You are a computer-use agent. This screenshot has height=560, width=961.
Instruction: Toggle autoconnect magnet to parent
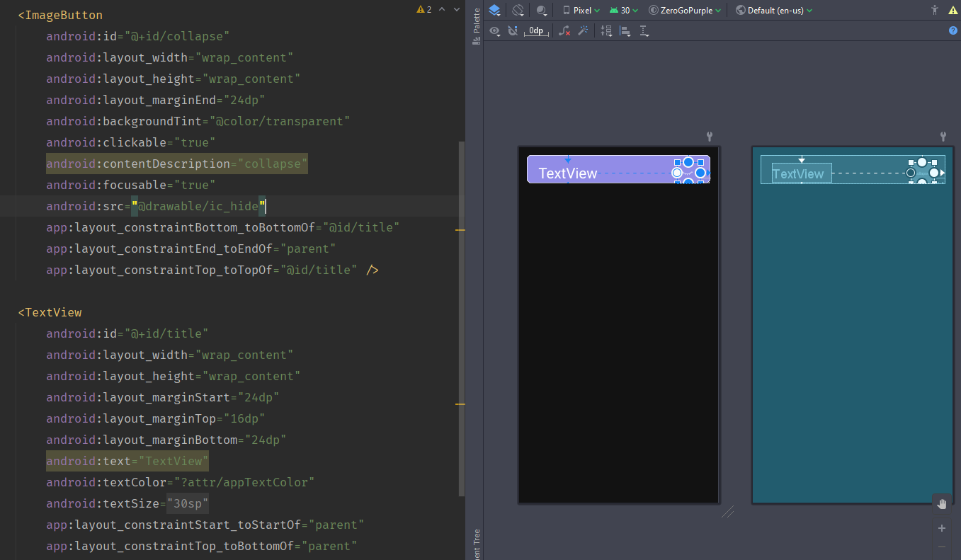coord(513,30)
